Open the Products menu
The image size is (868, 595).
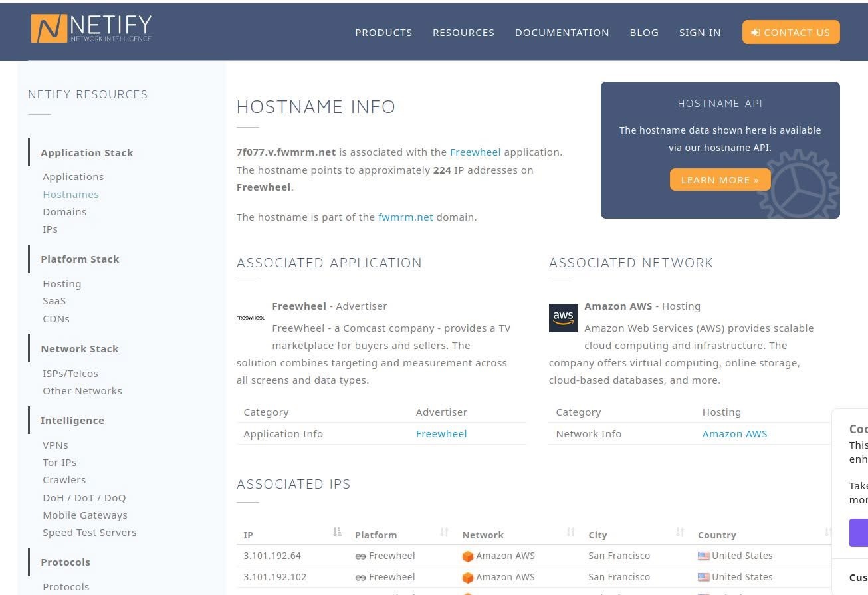[x=383, y=33]
